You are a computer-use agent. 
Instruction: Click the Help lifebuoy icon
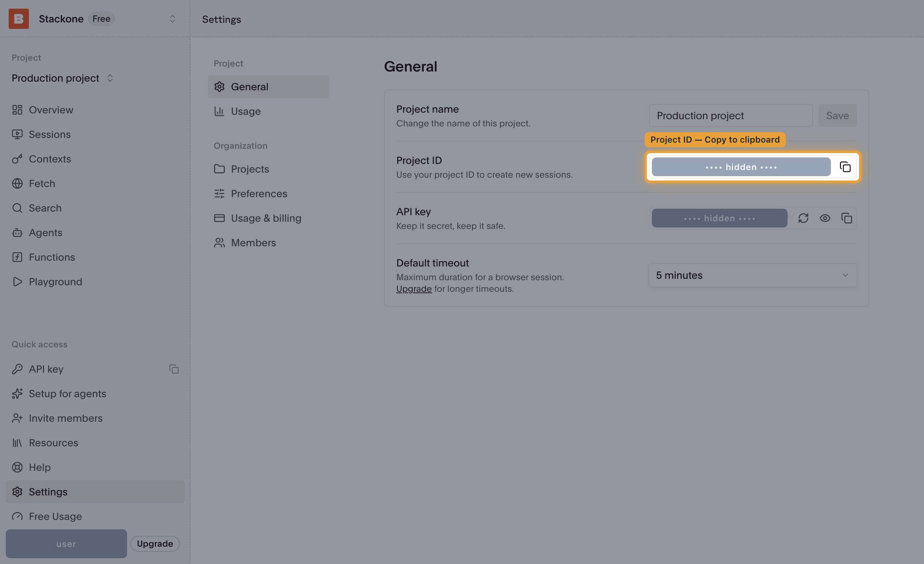coord(17,468)
